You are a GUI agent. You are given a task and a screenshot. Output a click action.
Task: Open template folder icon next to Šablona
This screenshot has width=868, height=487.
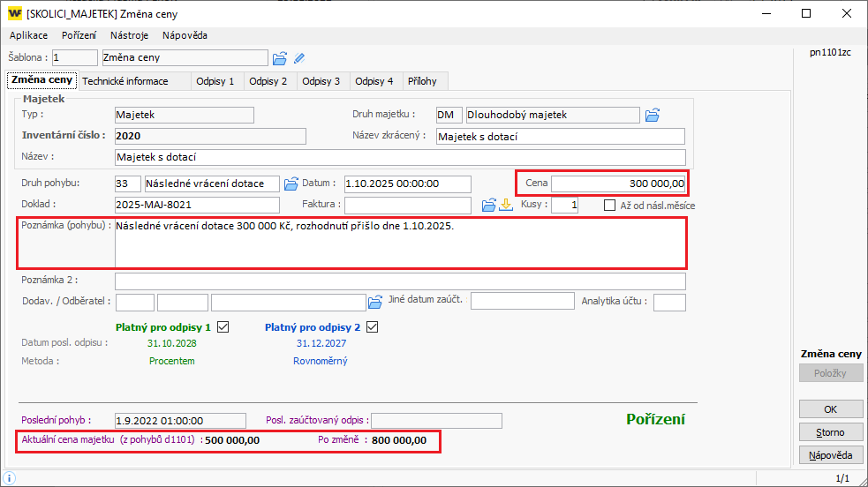pos(280,58)
